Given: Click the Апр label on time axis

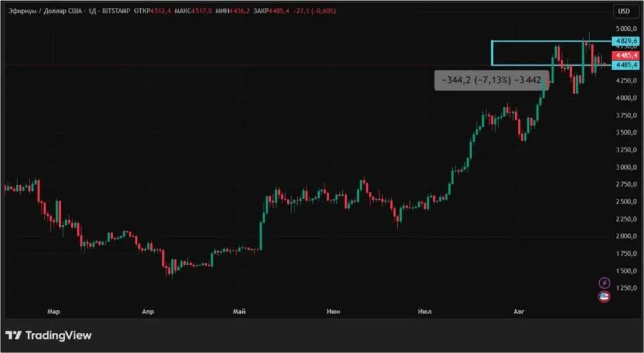Looking at the screenshot, I should [x=148, y=311].
